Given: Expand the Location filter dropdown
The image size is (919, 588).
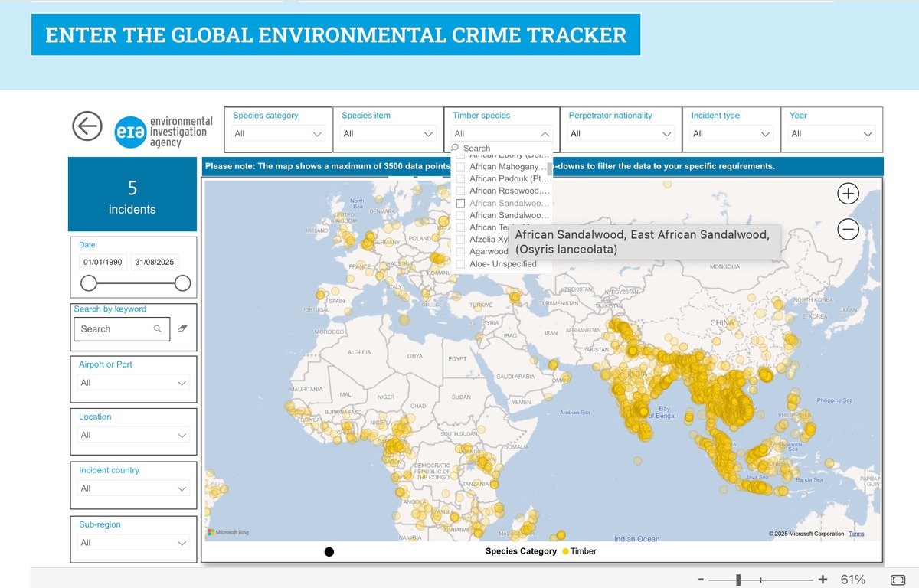Looking at the screenshot, I should 134,435.
